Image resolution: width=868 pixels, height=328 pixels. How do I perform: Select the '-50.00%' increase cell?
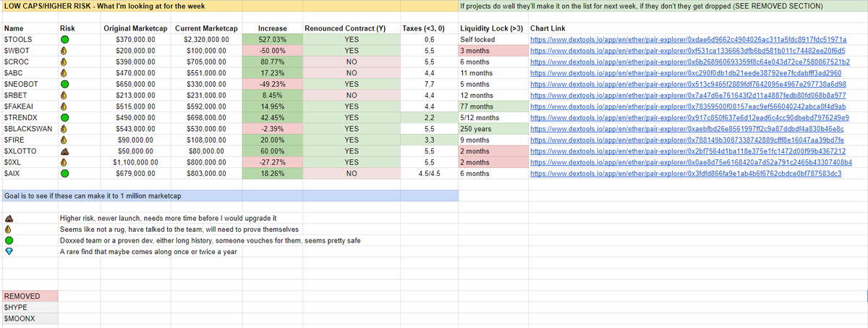point(272,51)
